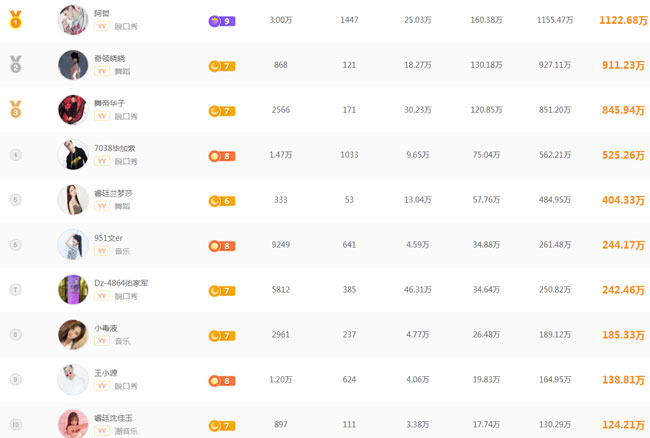650x438 pixels.
Task: Click the silver rank 2 medal icon
Action: tap(15, 64)
